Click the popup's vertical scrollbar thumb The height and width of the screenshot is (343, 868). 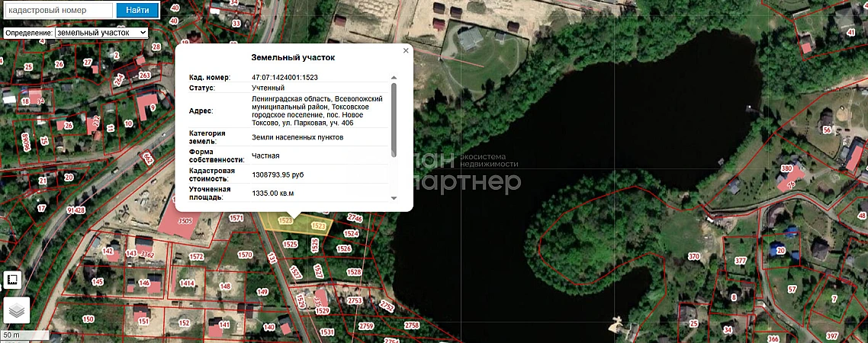(x=394, y=118)
